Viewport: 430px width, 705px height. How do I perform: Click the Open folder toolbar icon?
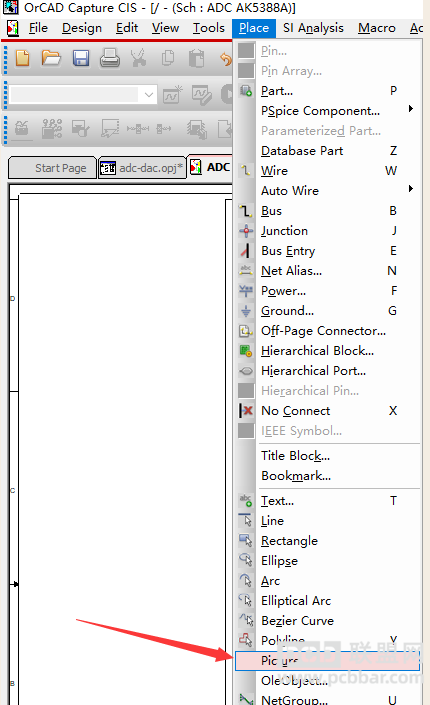point(51,58)
